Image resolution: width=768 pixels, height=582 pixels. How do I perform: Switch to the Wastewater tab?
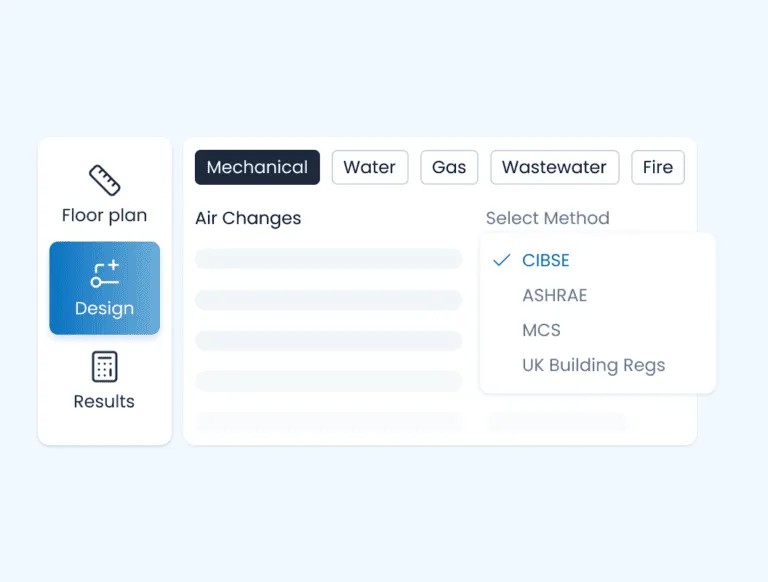tap(554, 167)
